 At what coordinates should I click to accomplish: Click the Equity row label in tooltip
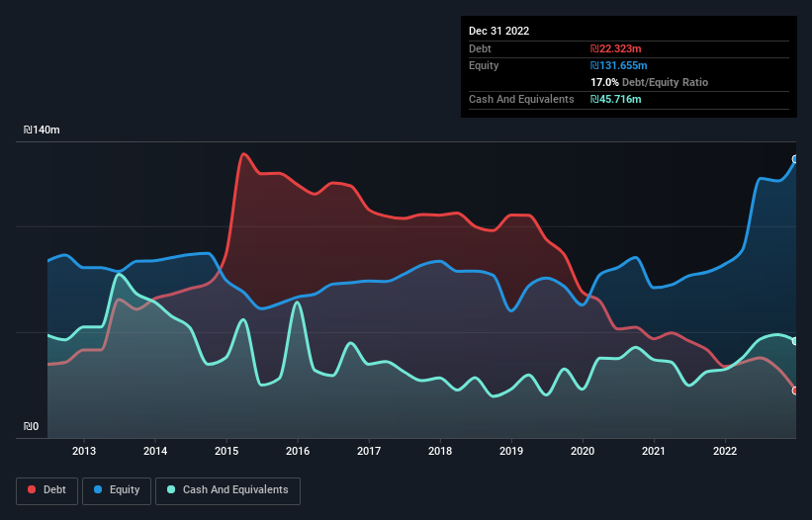pyautogui.click(x=484, y=65)
